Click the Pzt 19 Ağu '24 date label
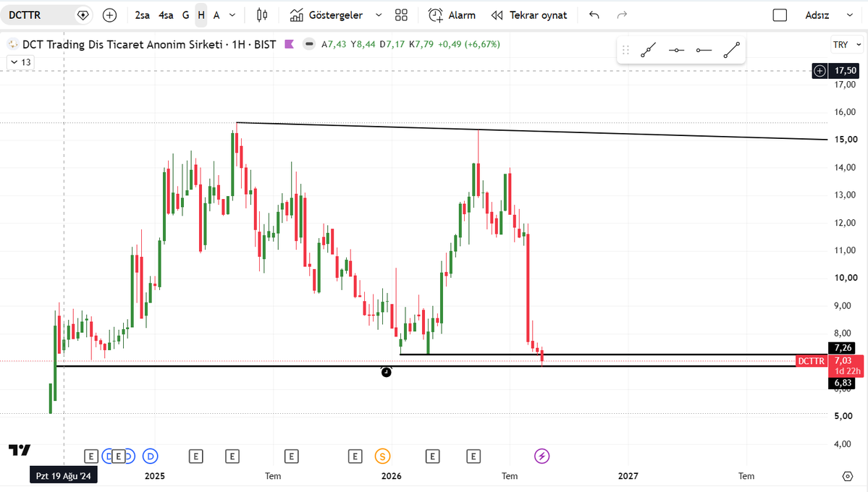868x492 pixels. coord(64,476)
